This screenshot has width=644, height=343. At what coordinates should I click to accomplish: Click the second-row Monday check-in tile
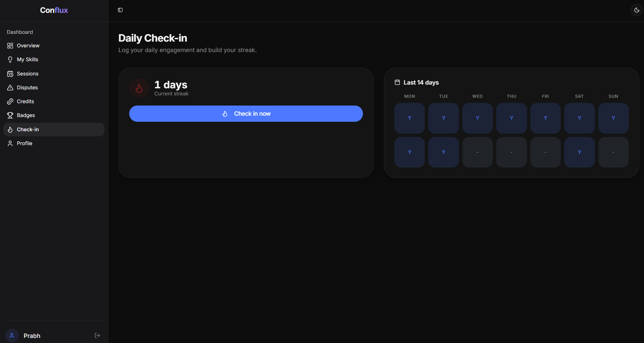point(410,152)
